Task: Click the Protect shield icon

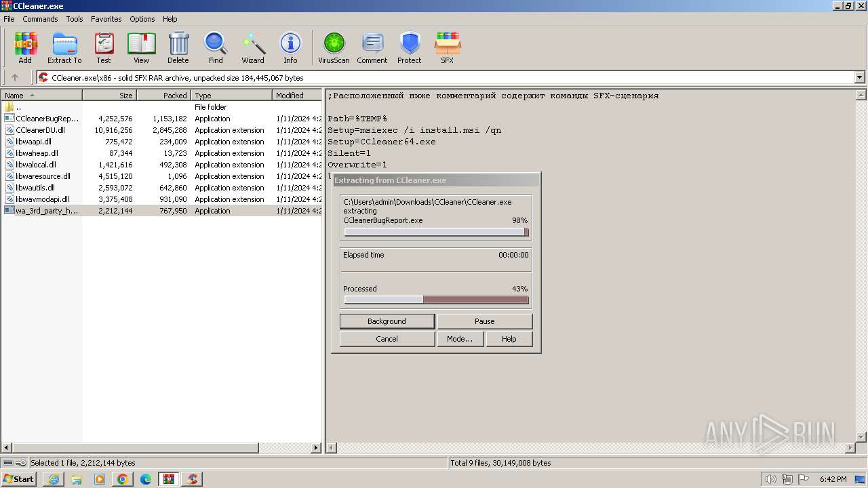Action: pos(410,47)
